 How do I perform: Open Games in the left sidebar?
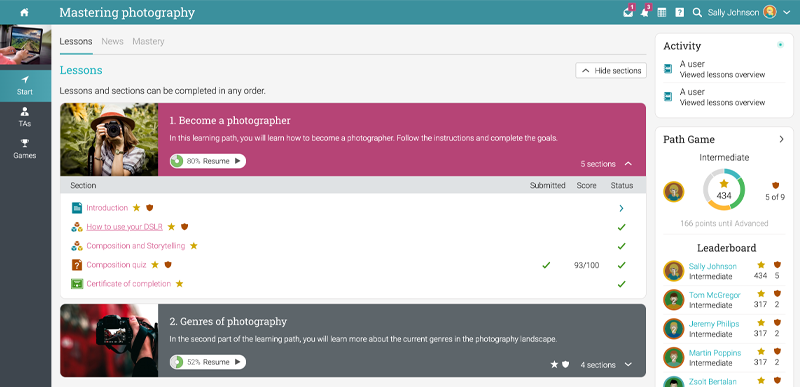pyautogui.click(x=25, y=149)
